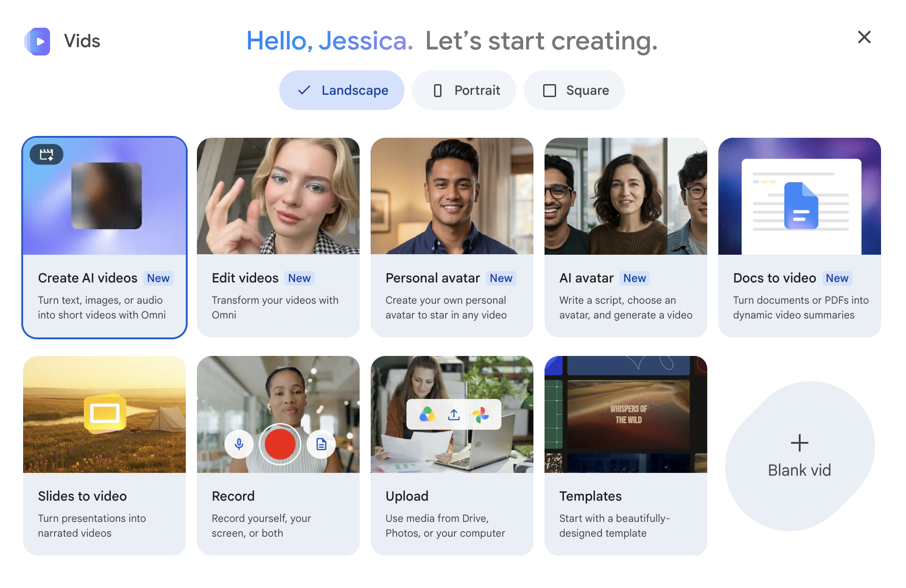
Task: Click the microphone icon on Record card
Action: tap(239, 444)
